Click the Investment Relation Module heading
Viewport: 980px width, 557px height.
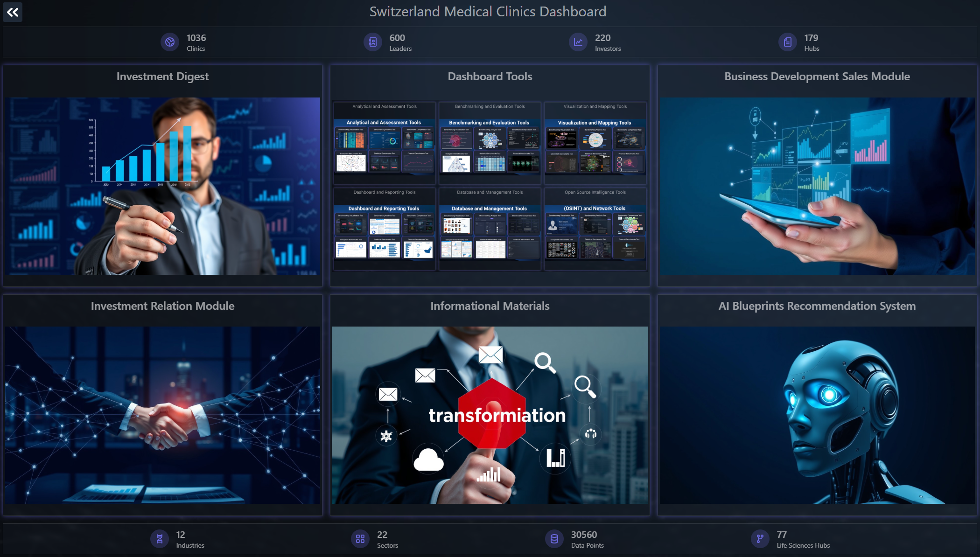tap(162, 306)
